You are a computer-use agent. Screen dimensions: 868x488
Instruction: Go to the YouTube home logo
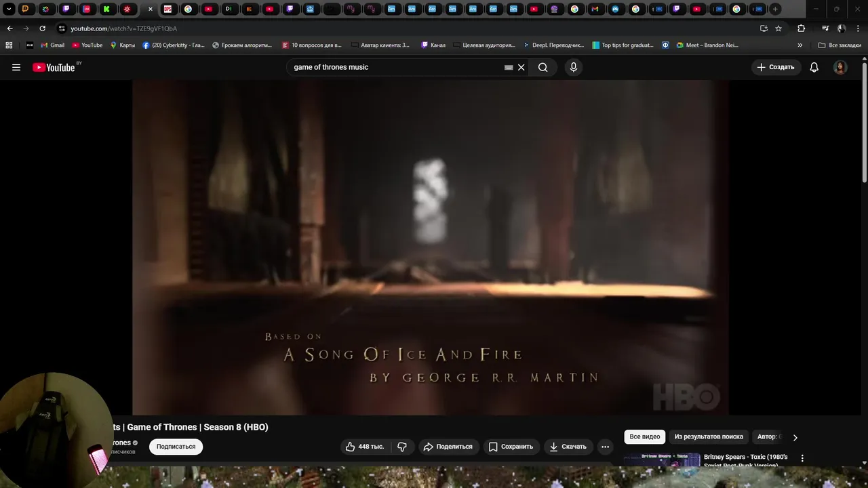(x=54, y=67)
